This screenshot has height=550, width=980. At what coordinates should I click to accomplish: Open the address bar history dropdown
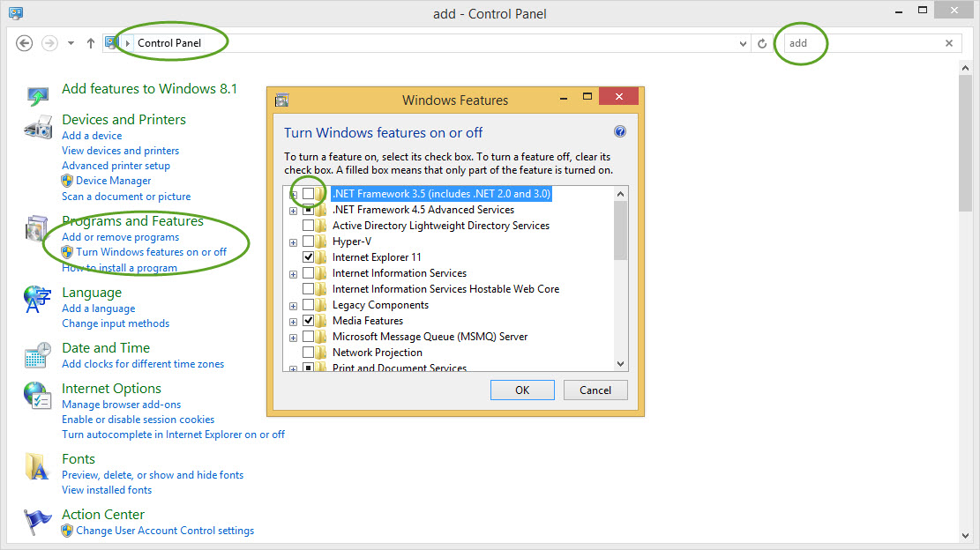(743, 42)
